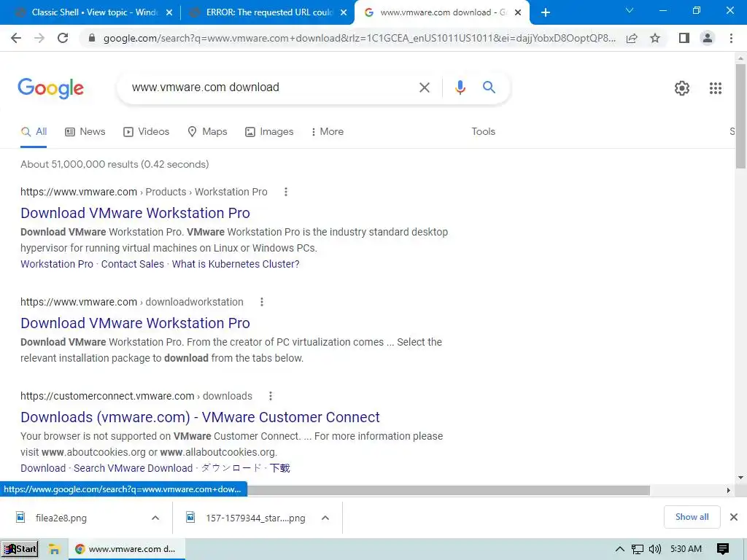The image size is (747, 560).
Task: Open volume control in tray
Action: click(x=655, y=549)
